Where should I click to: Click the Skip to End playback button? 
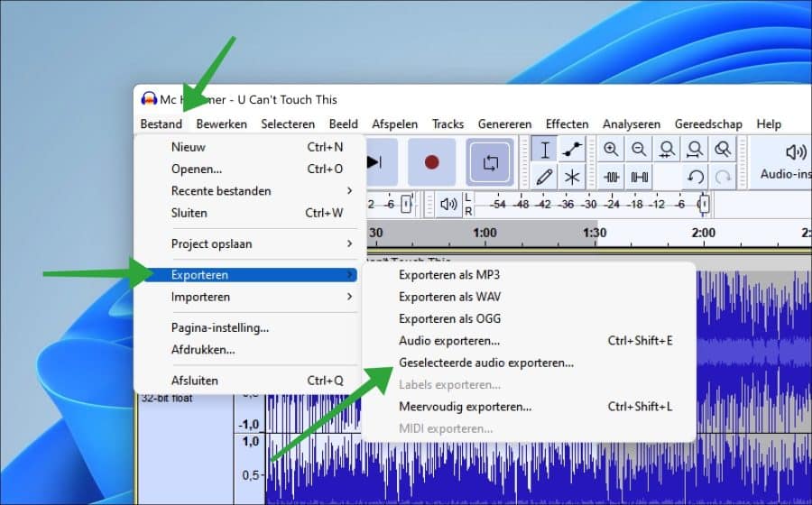[x=381, y=162]
